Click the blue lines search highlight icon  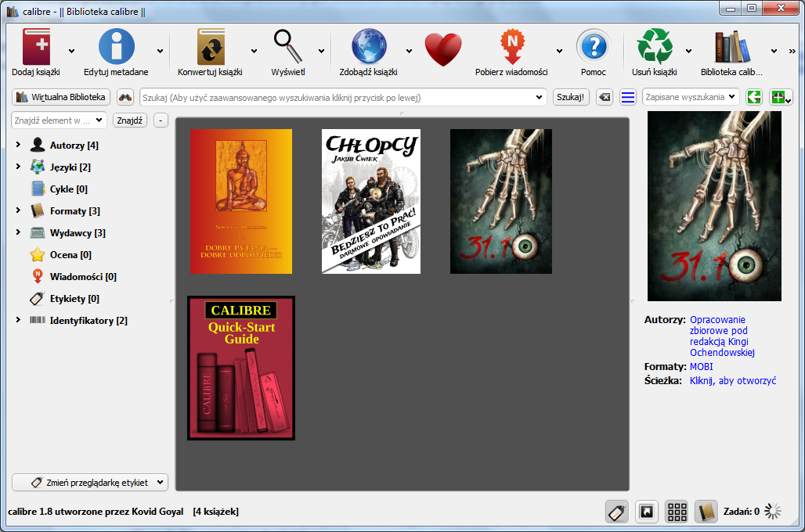point(628,97)
